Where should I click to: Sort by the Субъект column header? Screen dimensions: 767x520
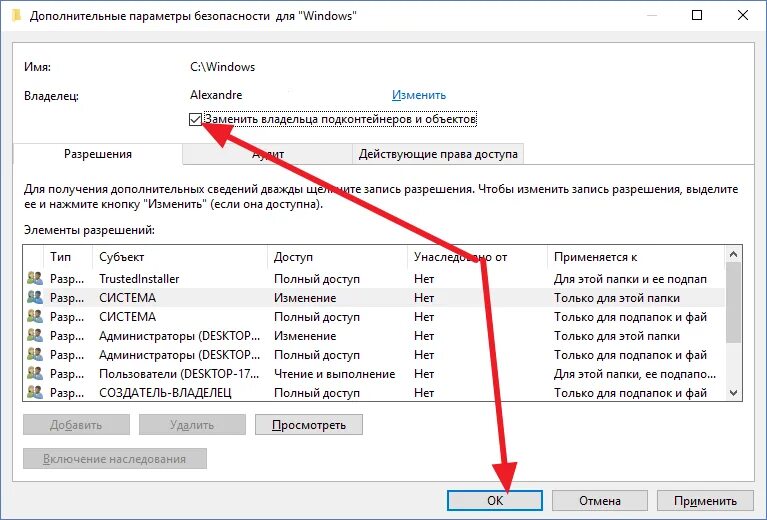[180, 257]
